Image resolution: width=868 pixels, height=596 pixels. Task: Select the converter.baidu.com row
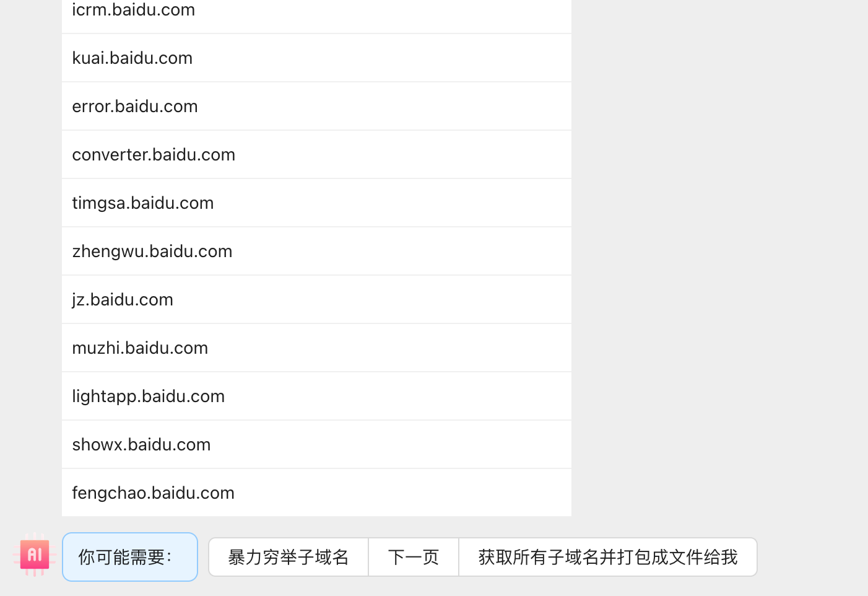(316, 154)
